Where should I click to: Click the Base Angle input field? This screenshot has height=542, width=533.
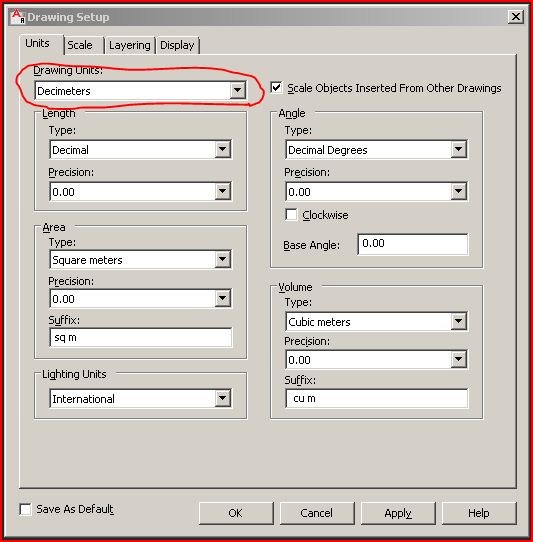pyautogui.click(x=413, y=244)
